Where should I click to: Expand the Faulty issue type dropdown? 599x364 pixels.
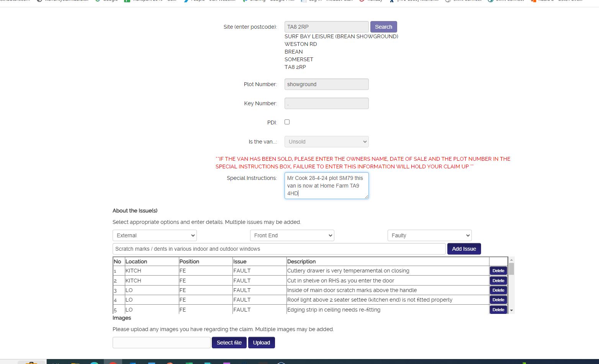(x=429, y=235)
